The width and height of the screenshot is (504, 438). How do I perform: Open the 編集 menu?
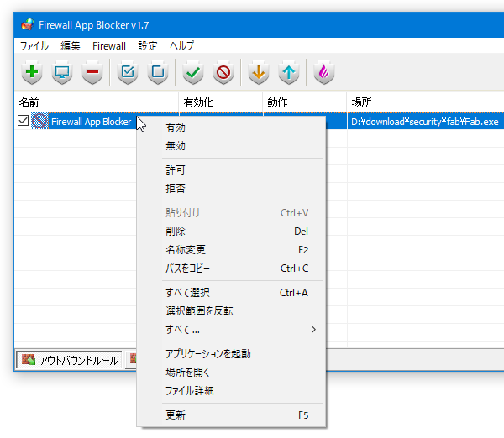(71, 46)
